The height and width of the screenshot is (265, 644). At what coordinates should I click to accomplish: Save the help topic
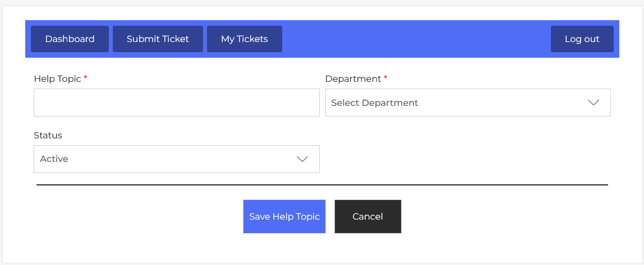point(284,216)
